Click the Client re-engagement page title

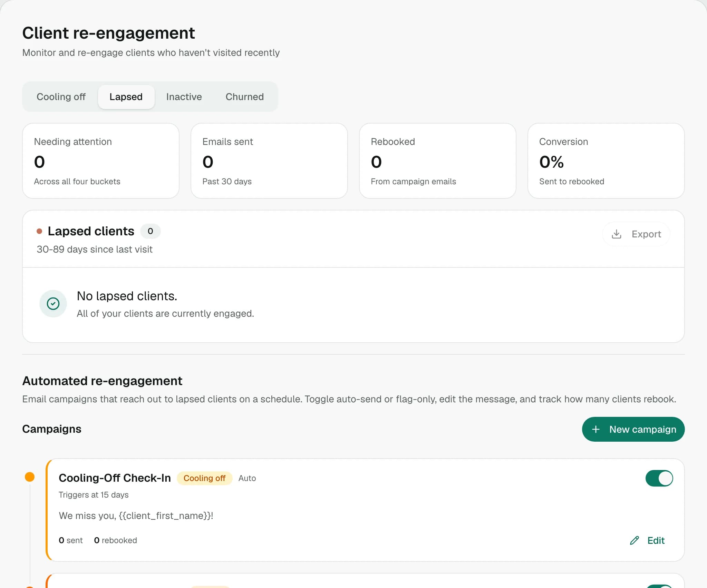pyautogui.click(x=108, y=33)
